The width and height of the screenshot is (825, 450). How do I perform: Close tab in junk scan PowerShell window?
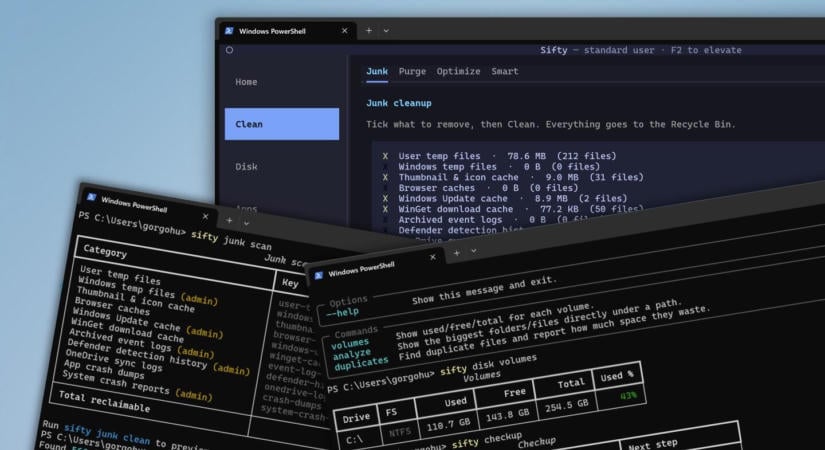(205, 216)
